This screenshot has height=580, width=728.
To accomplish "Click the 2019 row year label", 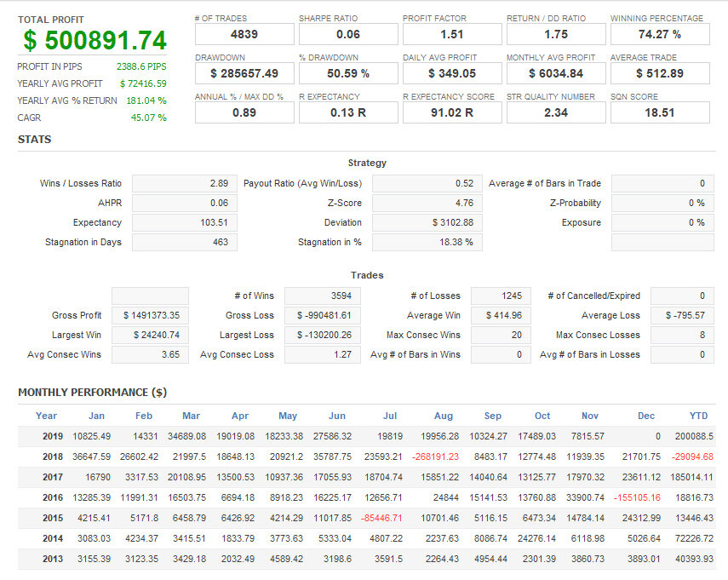I will pyautogui.click(x=53, y=436).
